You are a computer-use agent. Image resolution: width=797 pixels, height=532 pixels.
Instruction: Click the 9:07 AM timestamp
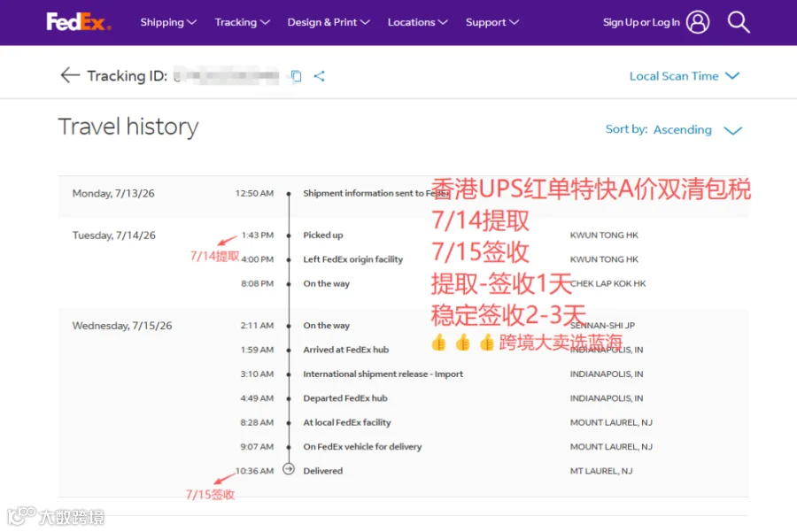tap(257, 447)
